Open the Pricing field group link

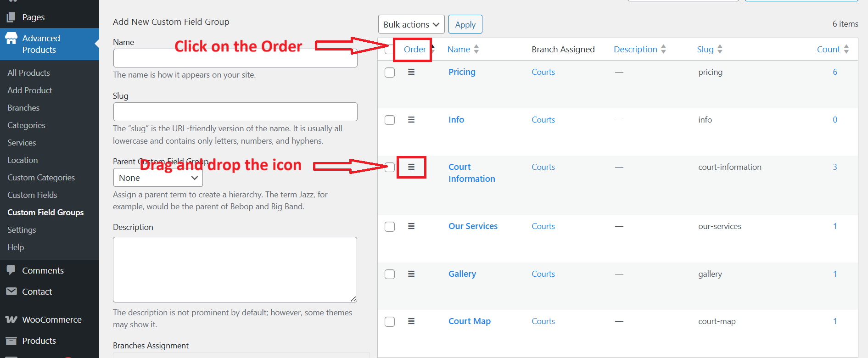point(462,72)
